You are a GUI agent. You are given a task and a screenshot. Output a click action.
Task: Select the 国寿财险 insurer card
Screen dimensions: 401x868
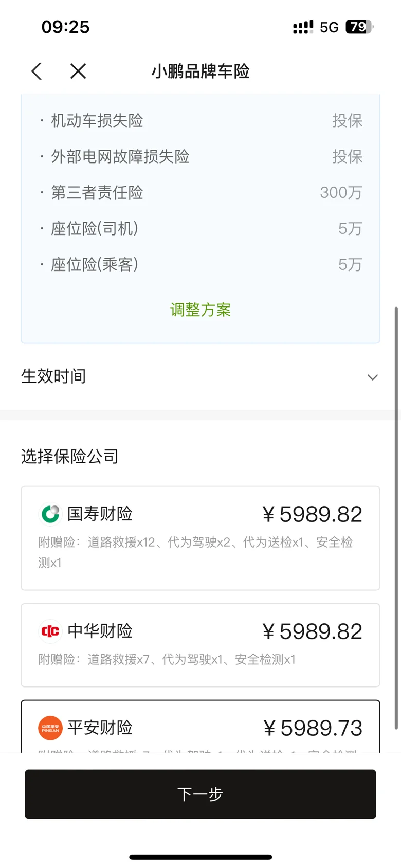(200, 538)
